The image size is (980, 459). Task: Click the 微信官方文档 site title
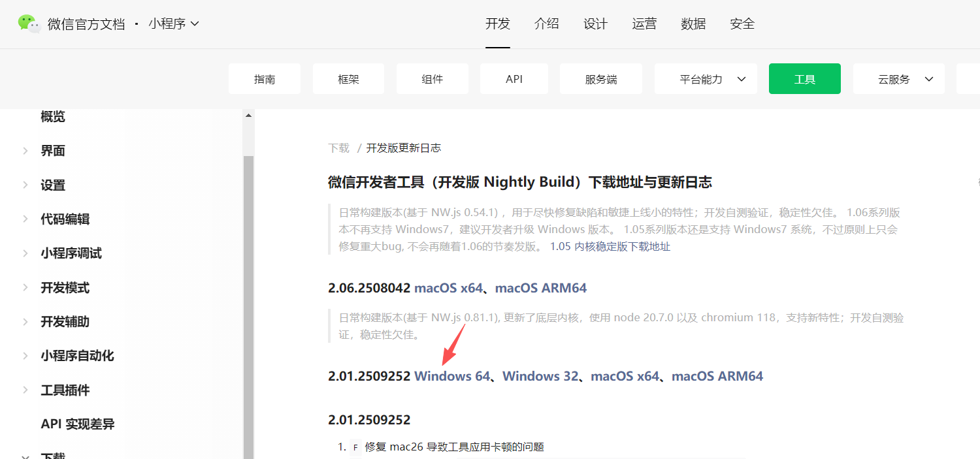tap(86, 24)
